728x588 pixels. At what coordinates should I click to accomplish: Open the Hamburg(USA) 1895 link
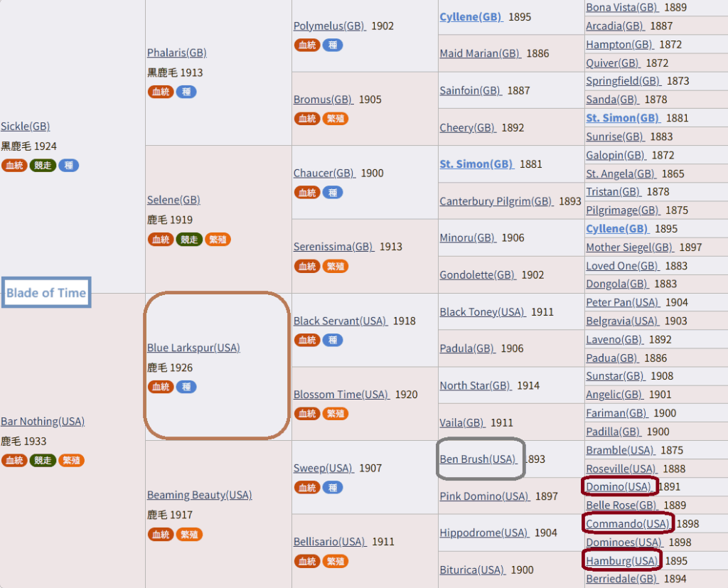(623, 561)
